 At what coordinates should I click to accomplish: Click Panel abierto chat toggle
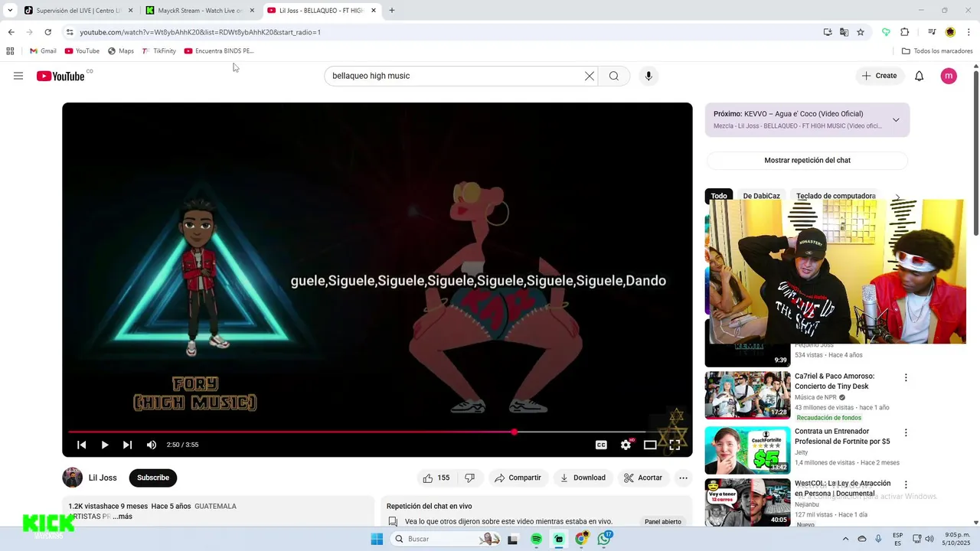pyautogui.click(x=662, y=522)
